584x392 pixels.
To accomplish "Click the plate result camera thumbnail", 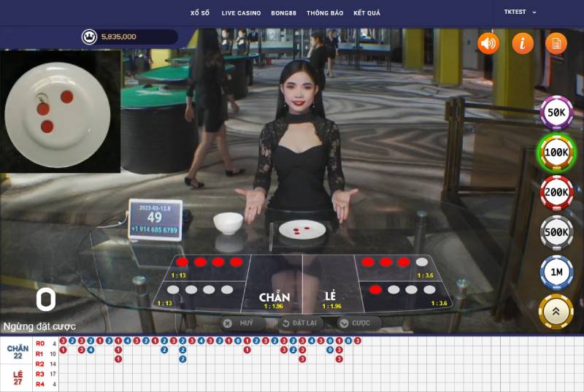I will click(60, 111).
